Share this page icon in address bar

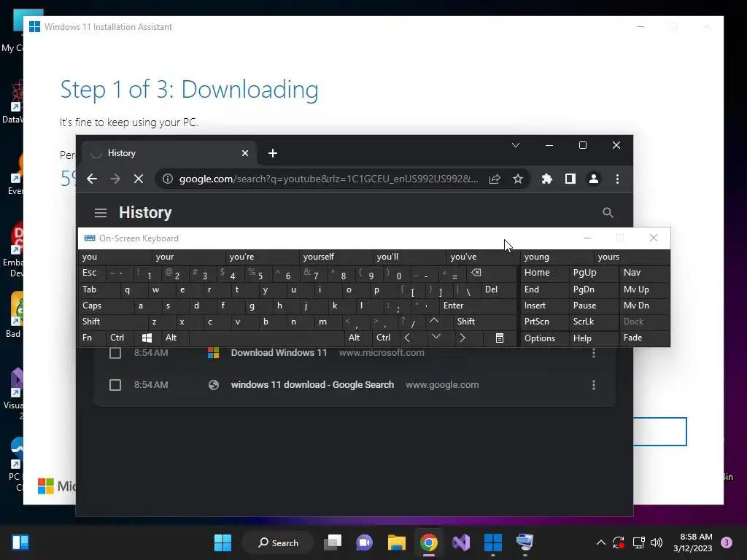click(x=495, y=179)
